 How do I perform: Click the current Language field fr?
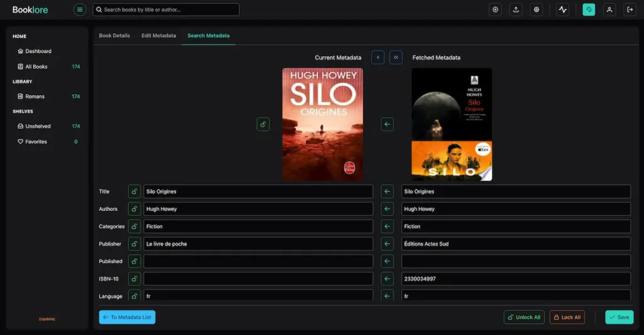(258, 295)
